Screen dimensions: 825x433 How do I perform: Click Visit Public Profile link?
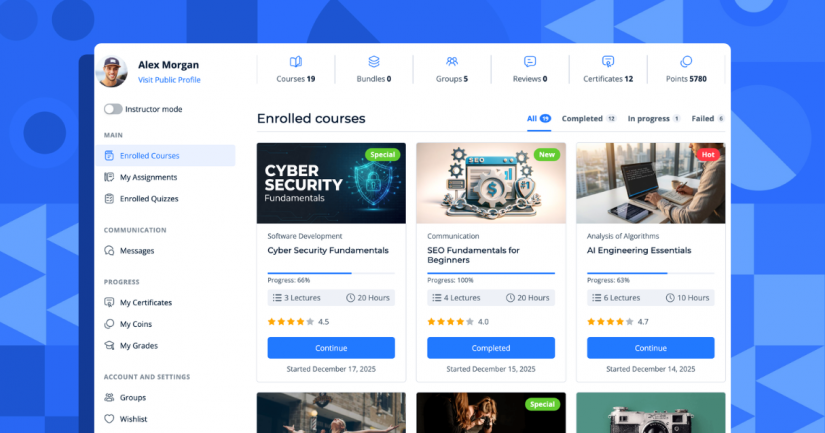point(168,80)
